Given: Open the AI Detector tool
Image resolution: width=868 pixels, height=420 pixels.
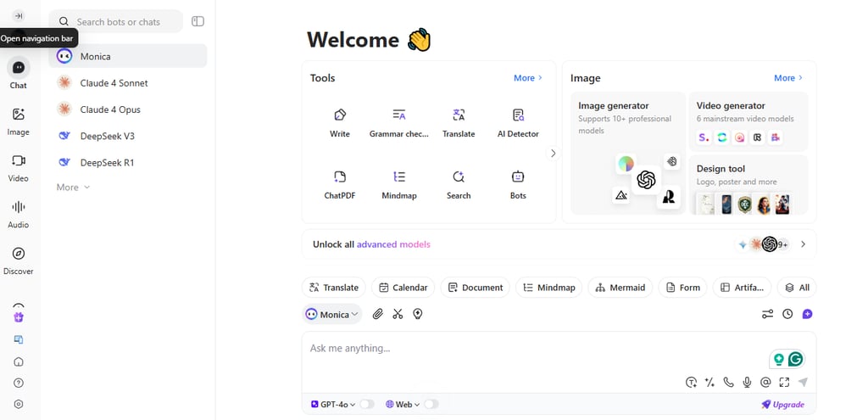Looking at the screenshot, I should (518, 123).
